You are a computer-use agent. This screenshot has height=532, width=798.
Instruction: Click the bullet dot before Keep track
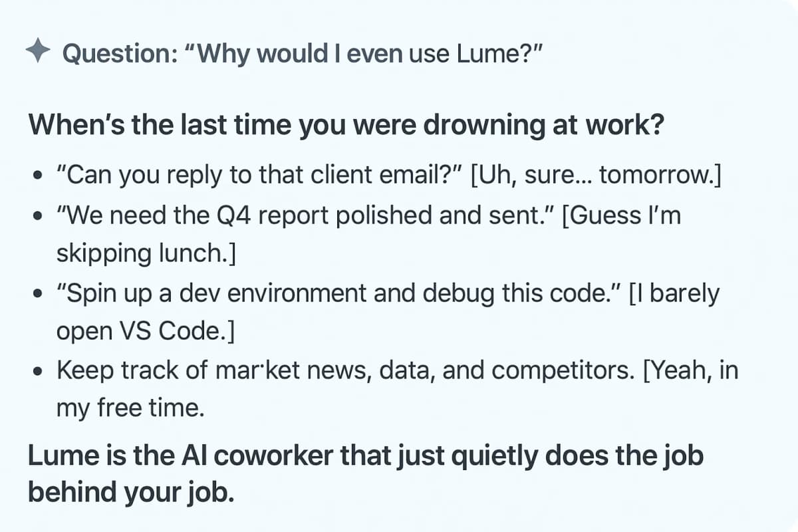pyautogui.click(x=38, y=371)
